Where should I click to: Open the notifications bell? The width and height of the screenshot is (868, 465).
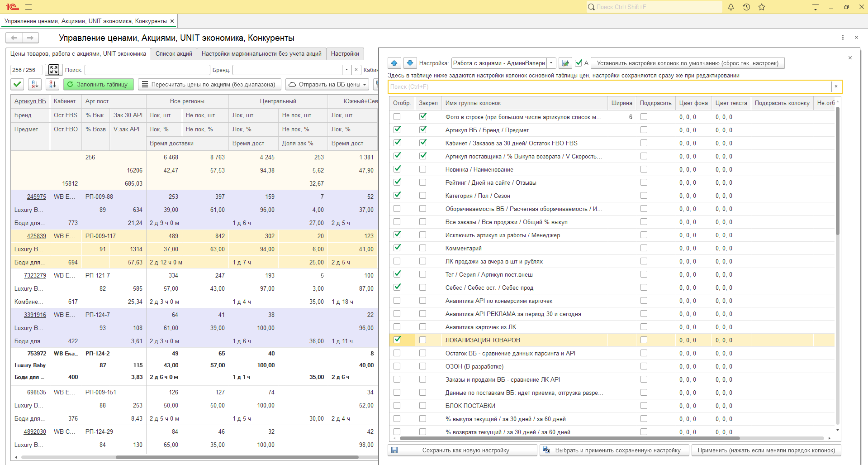731,7
